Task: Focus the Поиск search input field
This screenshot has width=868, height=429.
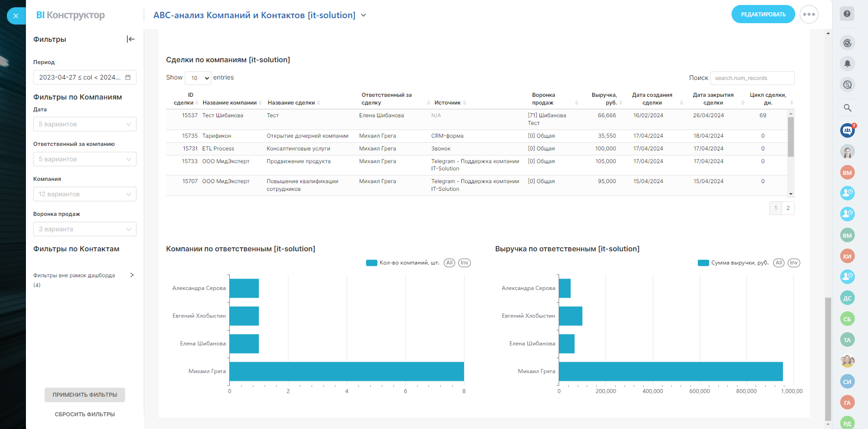Action: coord(752,78)
